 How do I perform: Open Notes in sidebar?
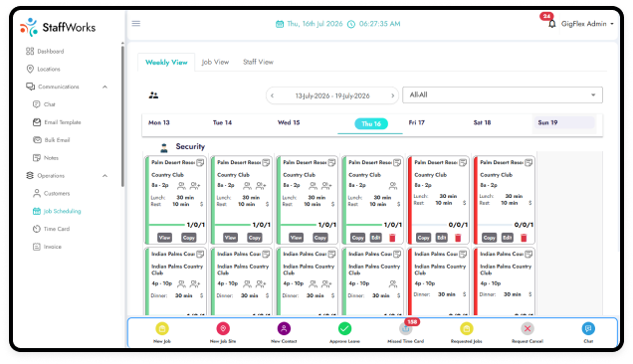click(46, 158)
